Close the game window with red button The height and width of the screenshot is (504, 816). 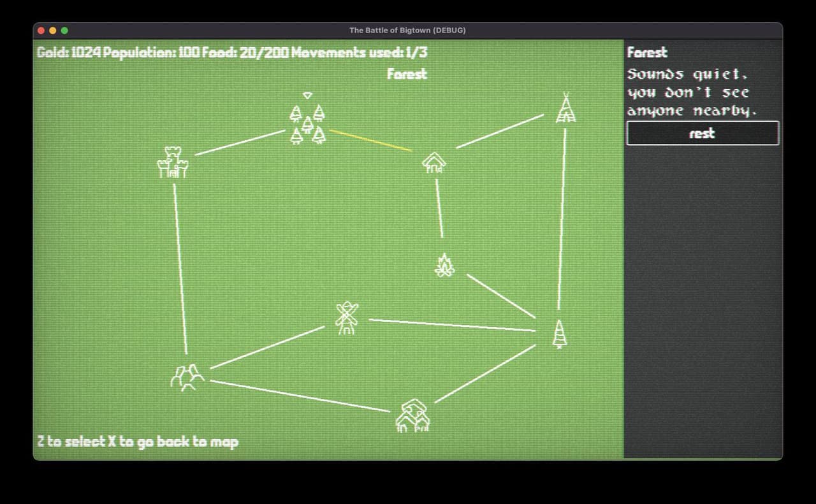[41, 30]
